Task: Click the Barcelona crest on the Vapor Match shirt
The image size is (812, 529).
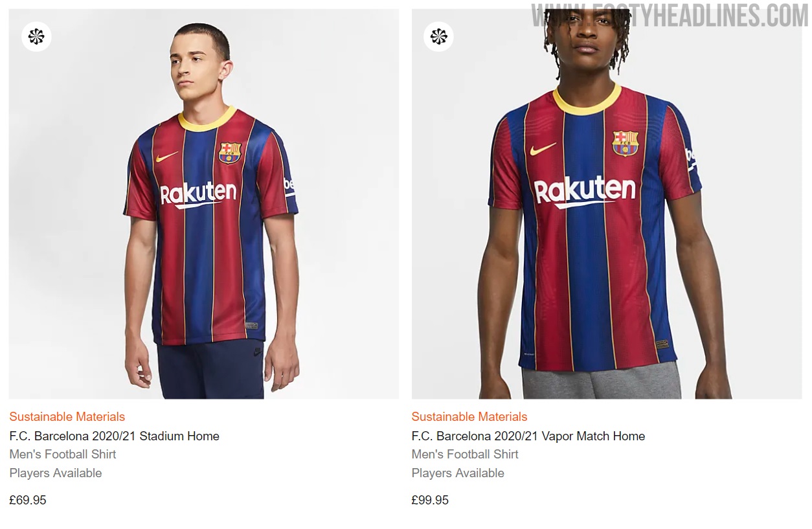Action: click(626, 143)
